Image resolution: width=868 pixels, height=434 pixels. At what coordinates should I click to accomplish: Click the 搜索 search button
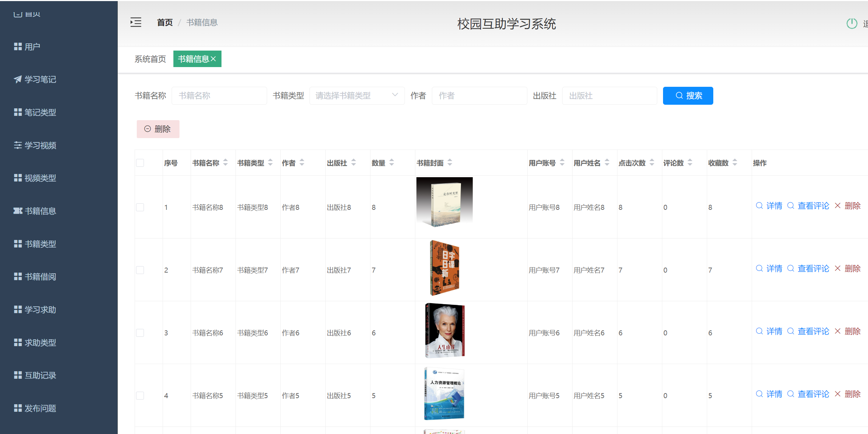(x=688, y=95)
